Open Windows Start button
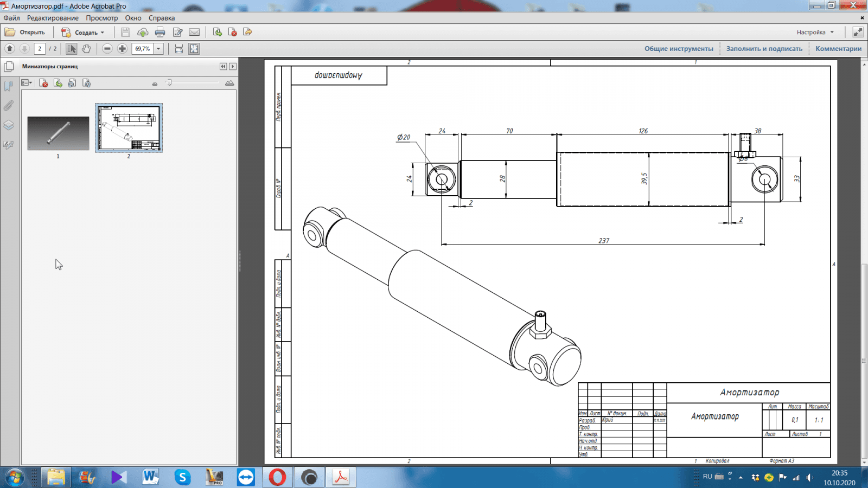Image resolution: width=868 pixels, height=488 pixels. (x=14, y=477)
